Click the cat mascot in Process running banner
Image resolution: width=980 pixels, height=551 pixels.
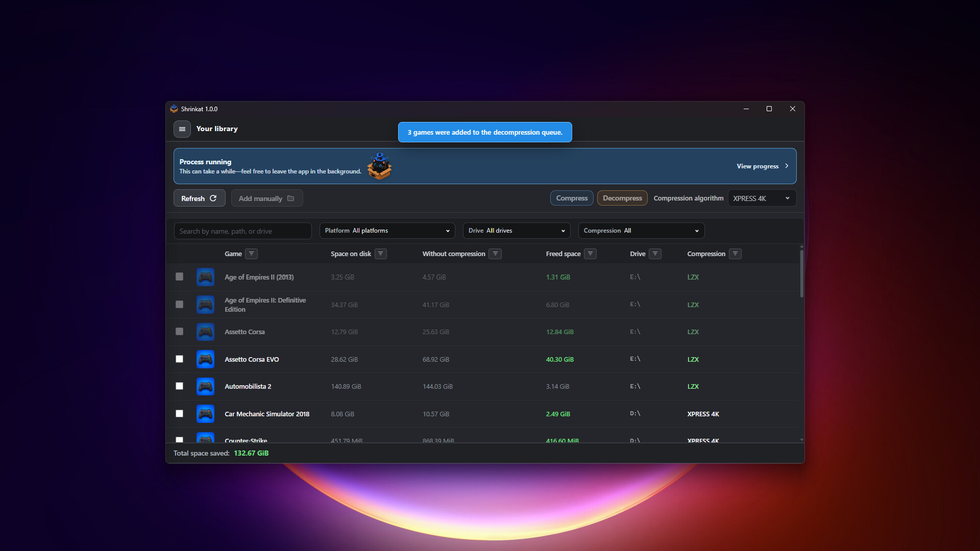[379, 166]
